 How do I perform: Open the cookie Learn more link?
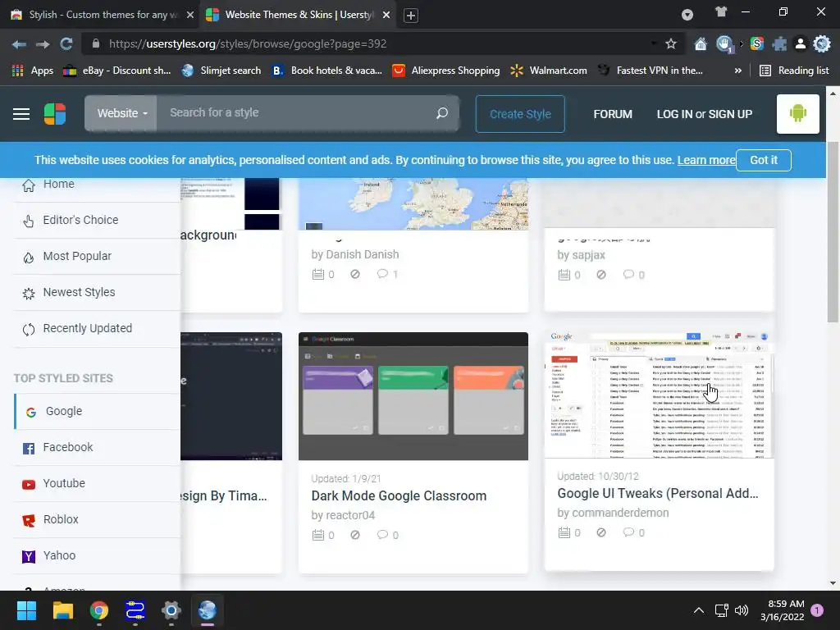point(706,160)
